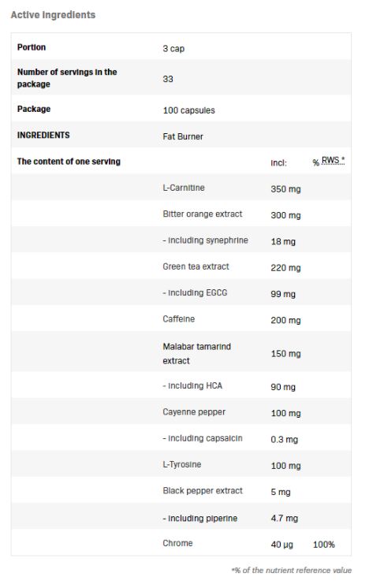
Task: Select the Malabar tamarind extract label
Action: click(197, 353)
